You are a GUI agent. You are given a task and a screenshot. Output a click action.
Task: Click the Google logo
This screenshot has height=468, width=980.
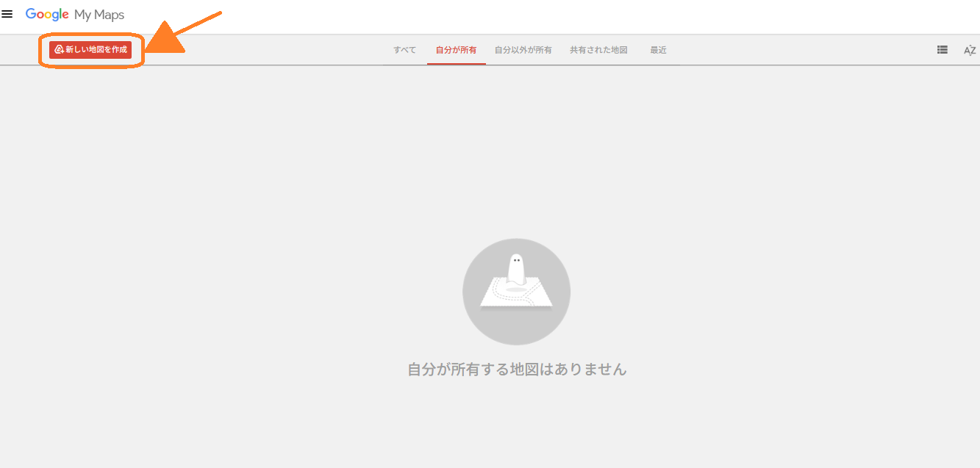click(x=46, y=13)
